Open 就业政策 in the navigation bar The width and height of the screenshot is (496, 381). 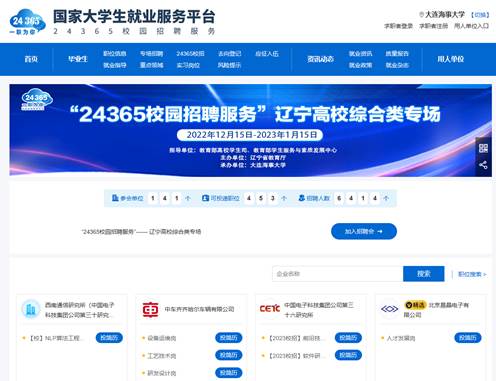tap(360, 65)
